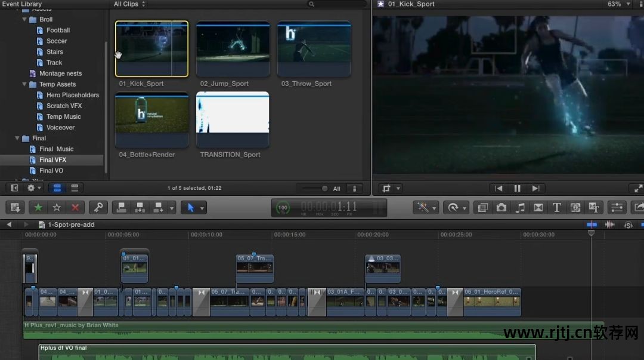The width and height of the screenshot is (644, 360).
Task: Select the 06_01_HeroRef clip in the timeline
Action: pos(492,302)
